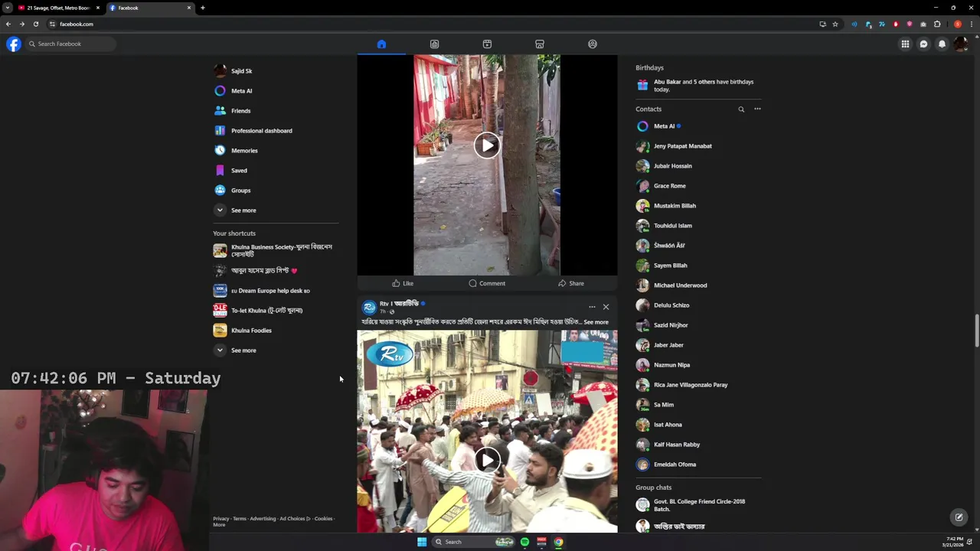
Task: Open Friends in left sidebar
Action: click(x=275, y=110)
